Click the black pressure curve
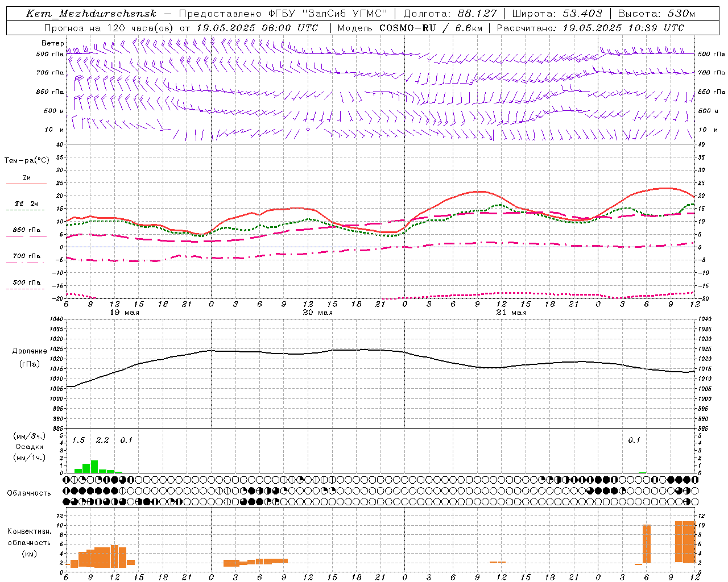Screen dimensions: 728x582 pyautogui.click(x=380, y=350)
